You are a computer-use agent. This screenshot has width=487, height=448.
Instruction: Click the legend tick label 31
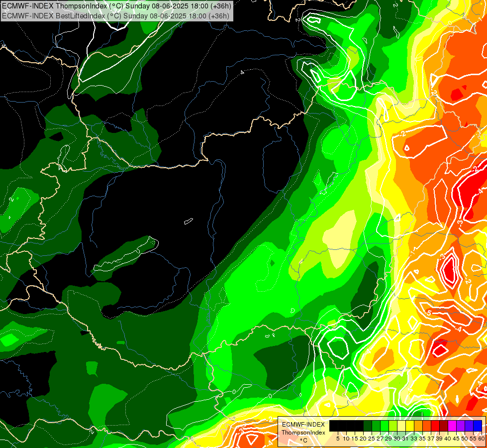click(405, 439)
